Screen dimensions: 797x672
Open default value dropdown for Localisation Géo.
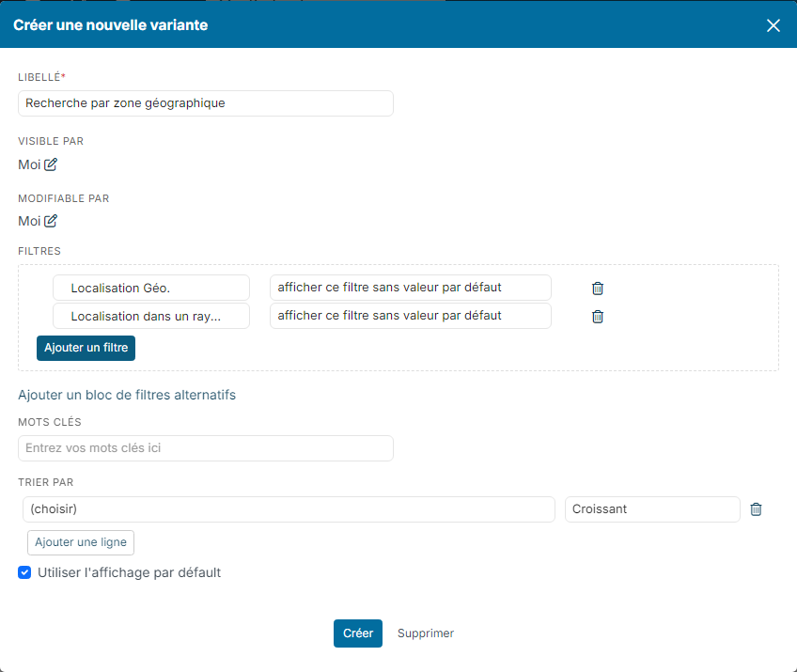(x=411, y=288)
